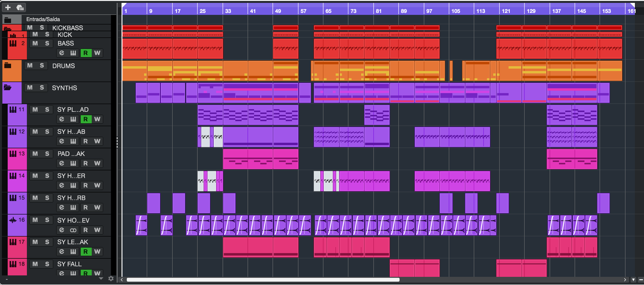Solo the SYNTHS folder track
The width and height of the screenshot is (644, 285).
[x=42, y=88]
